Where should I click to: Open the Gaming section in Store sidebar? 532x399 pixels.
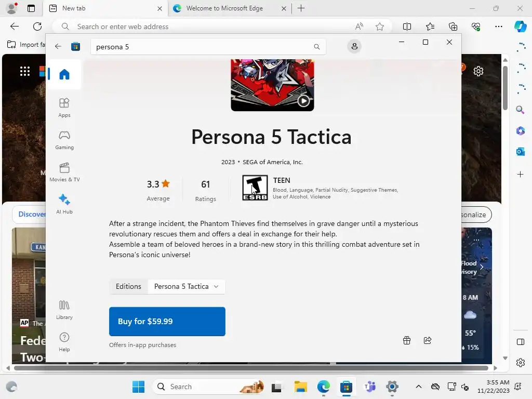click(64, 140)
